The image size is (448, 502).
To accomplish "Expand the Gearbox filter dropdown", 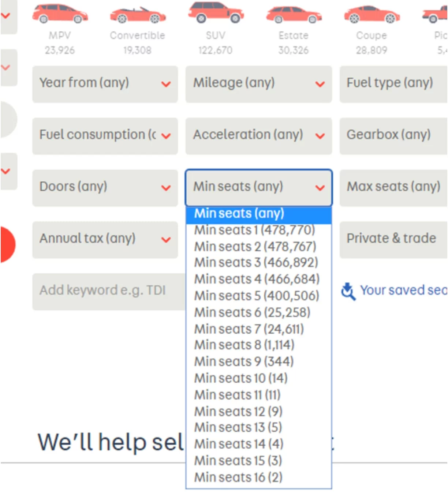I will pos(393,136).
